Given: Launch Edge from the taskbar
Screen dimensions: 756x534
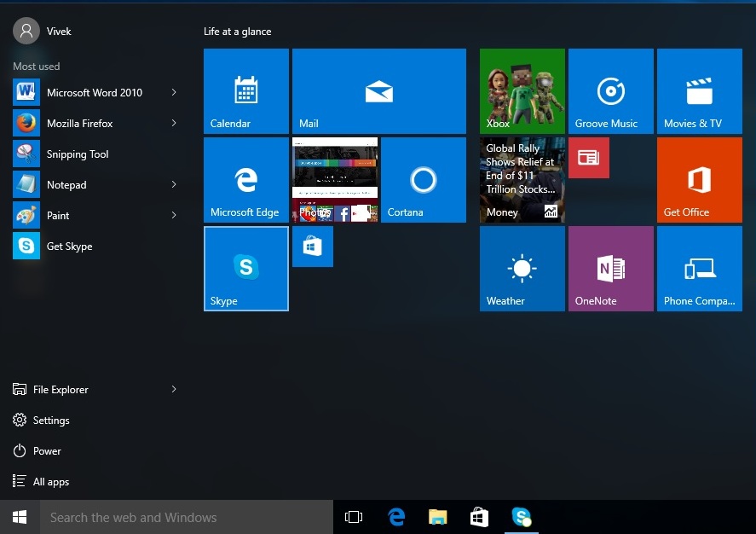Looking at the screenshot, I should pos(396,517).
